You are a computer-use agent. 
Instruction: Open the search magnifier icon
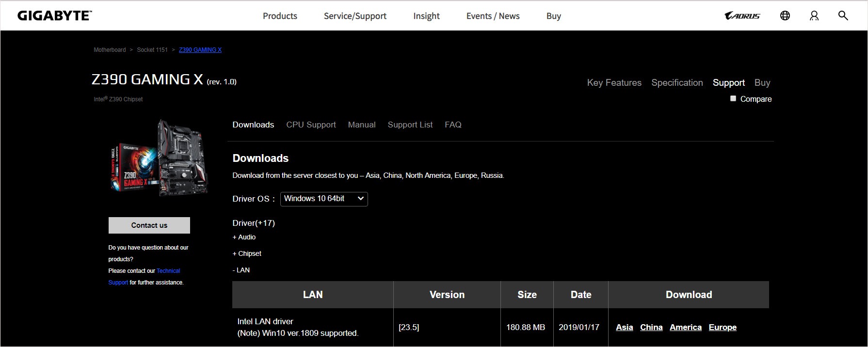[843, 16]
